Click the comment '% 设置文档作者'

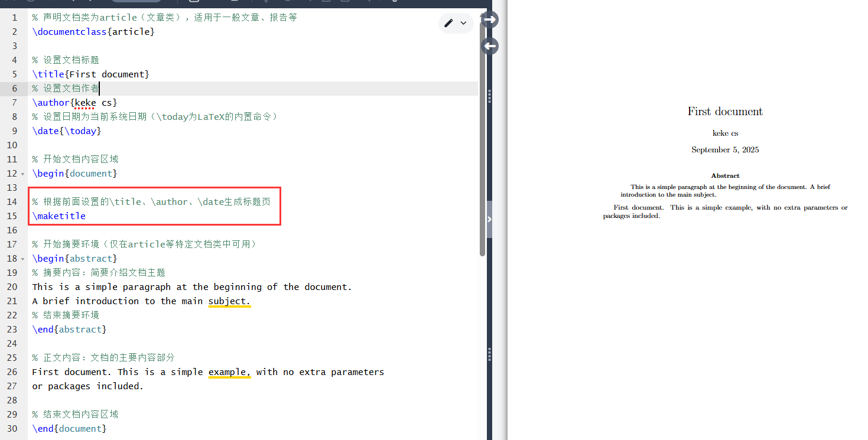coord(66,89)
